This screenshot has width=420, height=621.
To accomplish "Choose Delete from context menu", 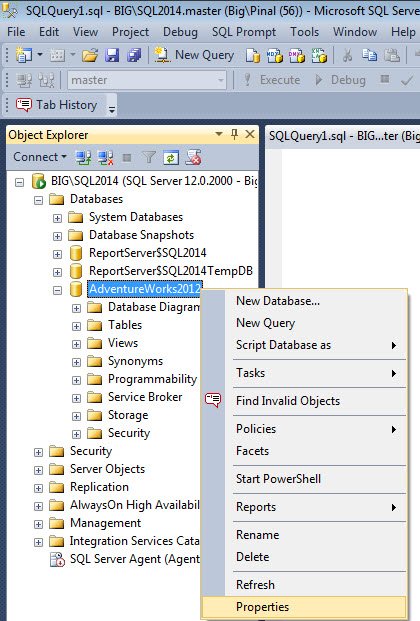I will click(304, 557).
